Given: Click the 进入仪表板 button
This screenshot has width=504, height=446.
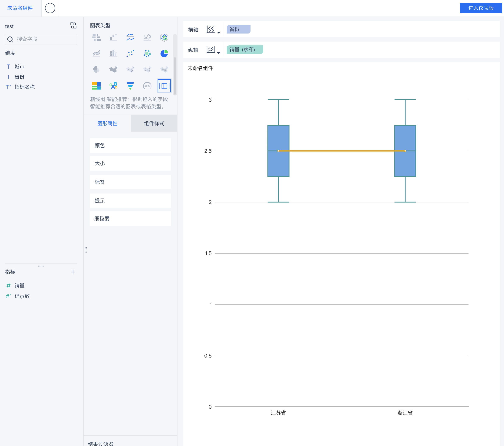Looking at the screenshot, I should 481,8.
